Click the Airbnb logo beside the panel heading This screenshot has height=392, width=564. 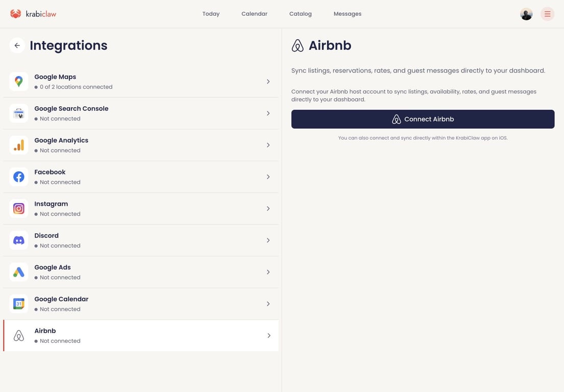click(x=298, y=45)
